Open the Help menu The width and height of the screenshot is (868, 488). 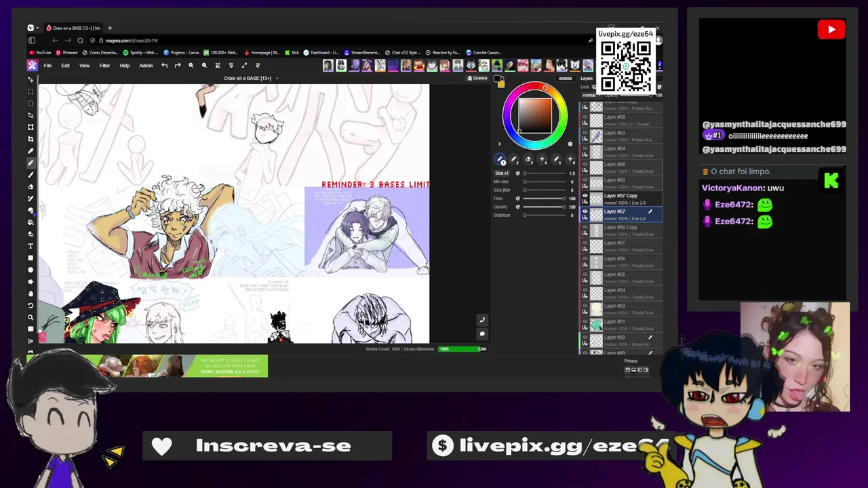pyautogui.click(x=124, y=66)
